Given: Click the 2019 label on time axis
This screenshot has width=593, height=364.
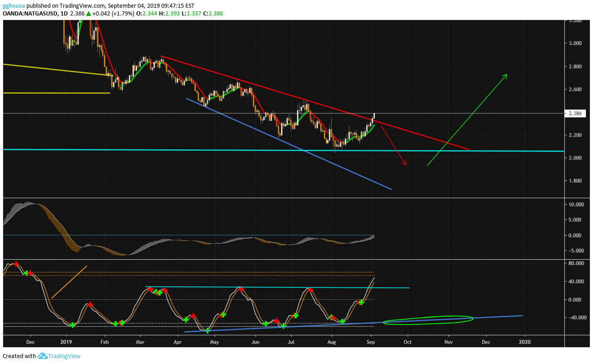Looking at the screenshot, I should click(66, 341).
